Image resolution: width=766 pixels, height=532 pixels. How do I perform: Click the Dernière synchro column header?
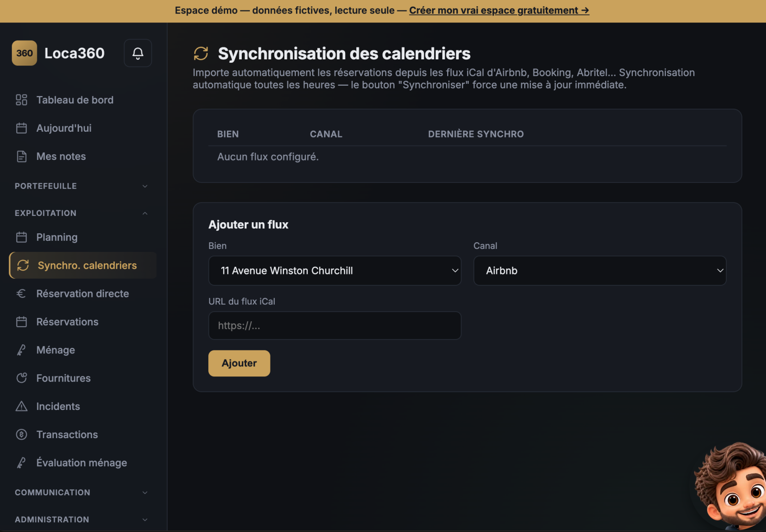point(476,134)
